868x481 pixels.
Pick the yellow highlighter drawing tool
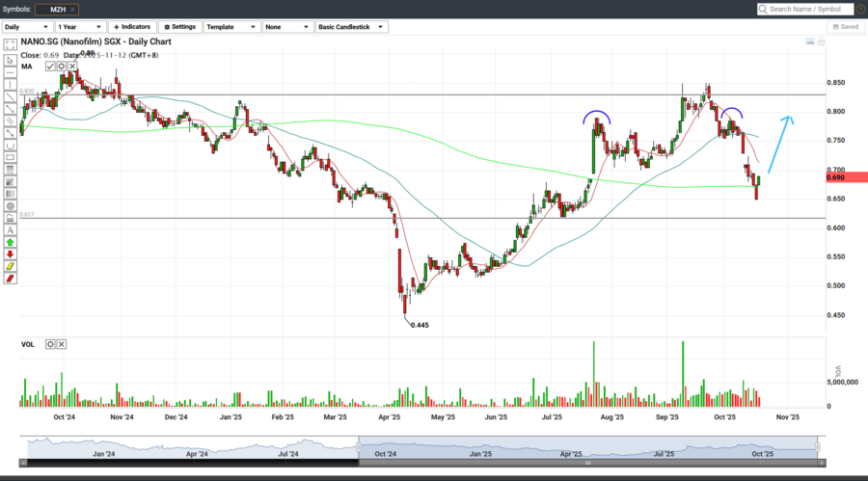pyautogui.click(x=10, y=267)
